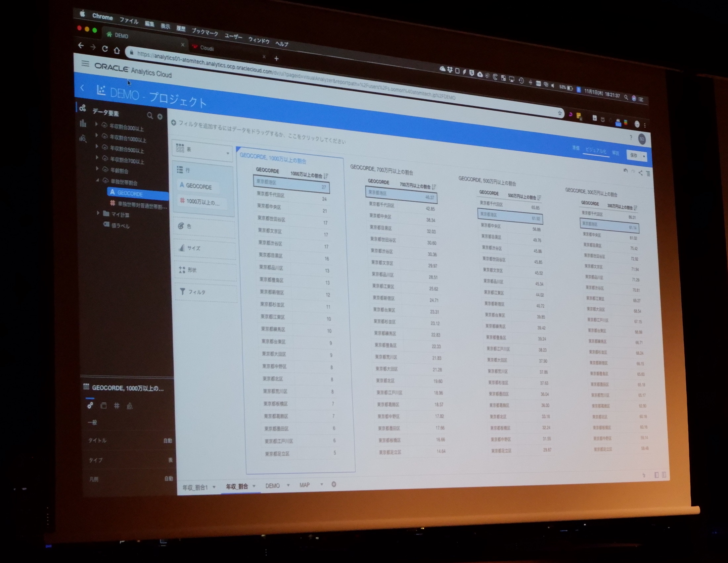
Task: Click the filter bar to add a filter
Action: tap(258, 131)
